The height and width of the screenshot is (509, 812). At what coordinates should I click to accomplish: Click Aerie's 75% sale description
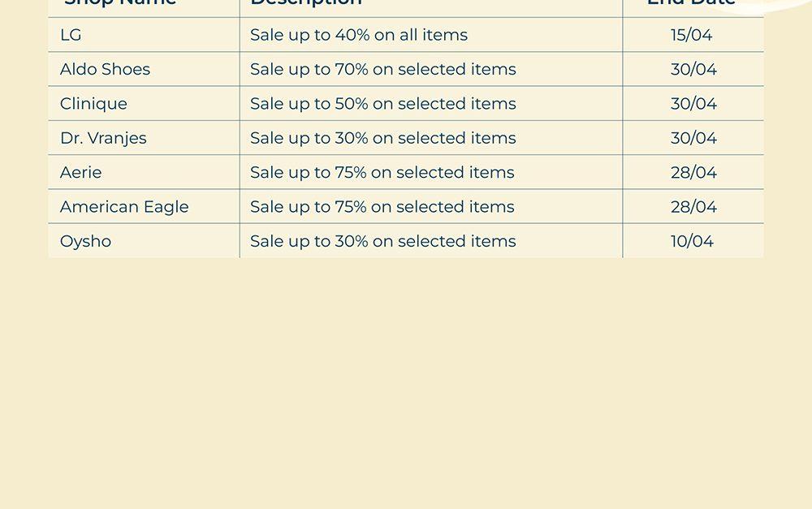(382, 172)
